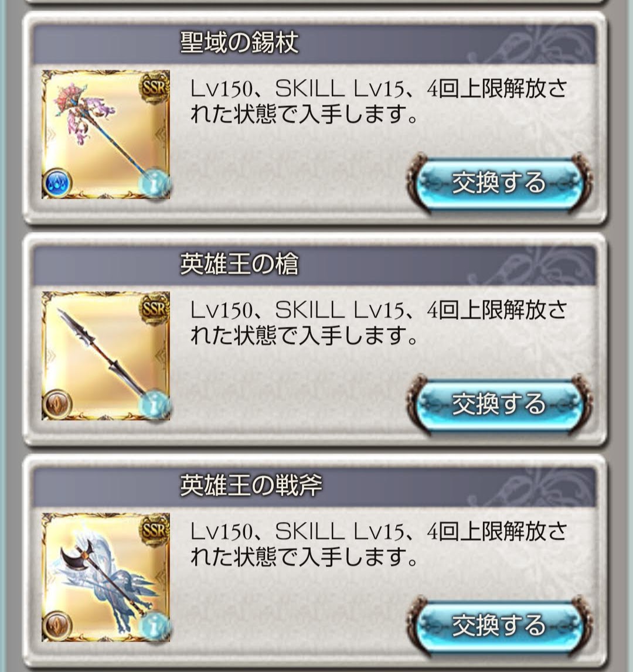Select the 聖域の錫杖 staff thumbnail
Screen dimensions: 633x672
point(106,135)
